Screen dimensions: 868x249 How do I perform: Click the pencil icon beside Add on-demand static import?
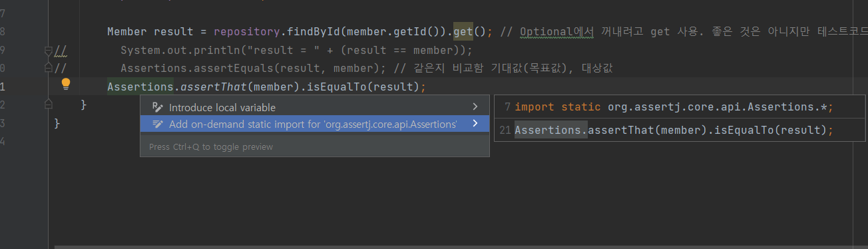coord(158,124)
